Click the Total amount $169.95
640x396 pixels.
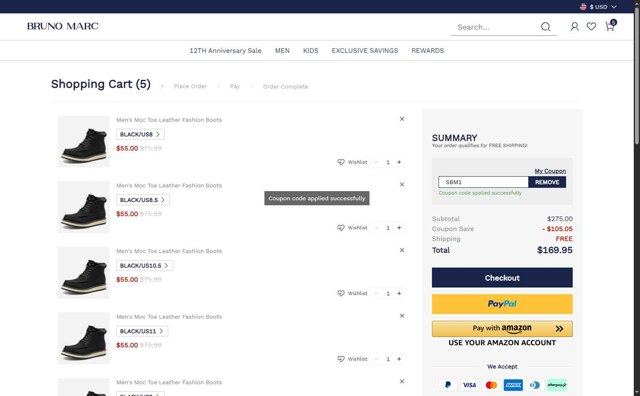(555, 250)
